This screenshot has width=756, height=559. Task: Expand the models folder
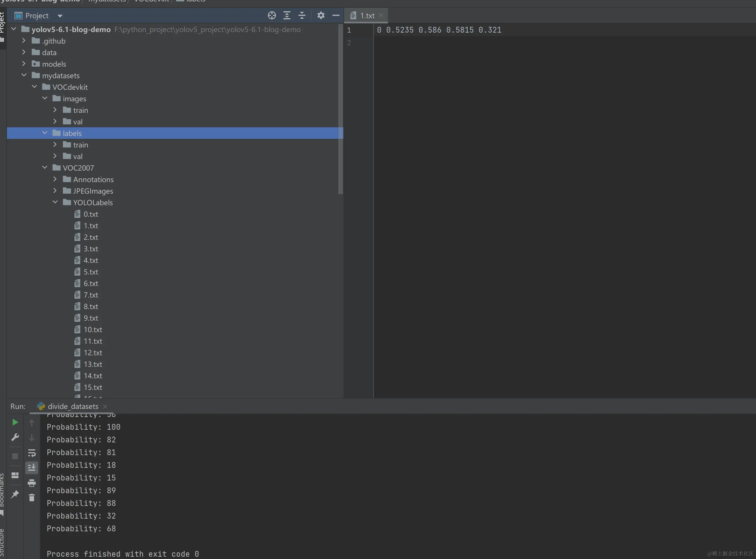pyautogui.click(x=24, y=63)
